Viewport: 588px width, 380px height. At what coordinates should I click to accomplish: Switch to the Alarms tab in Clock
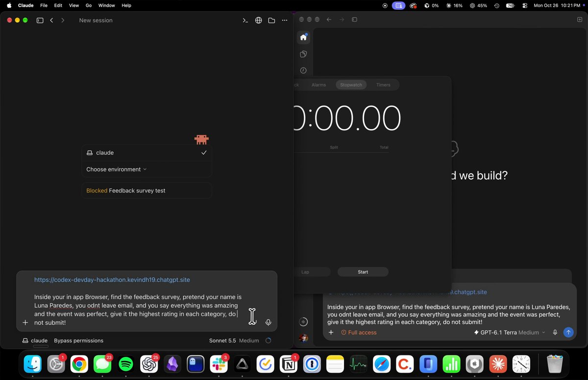tap(318, 85)
